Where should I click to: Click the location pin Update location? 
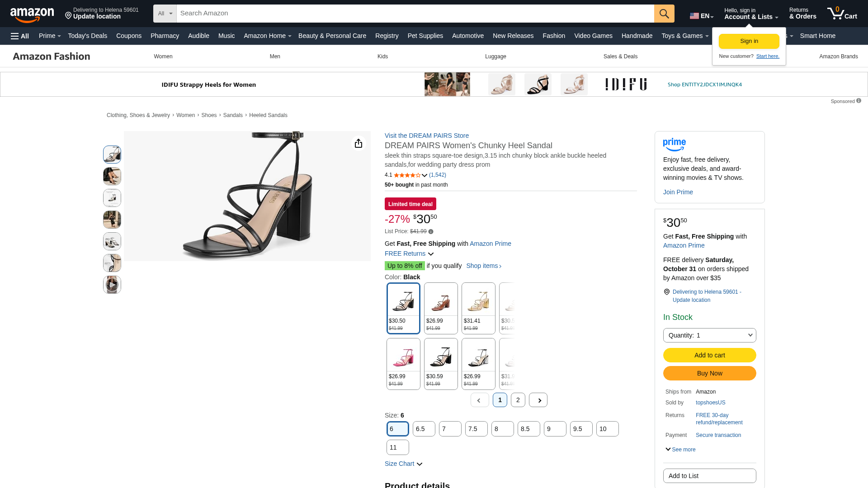coord(102,13)
